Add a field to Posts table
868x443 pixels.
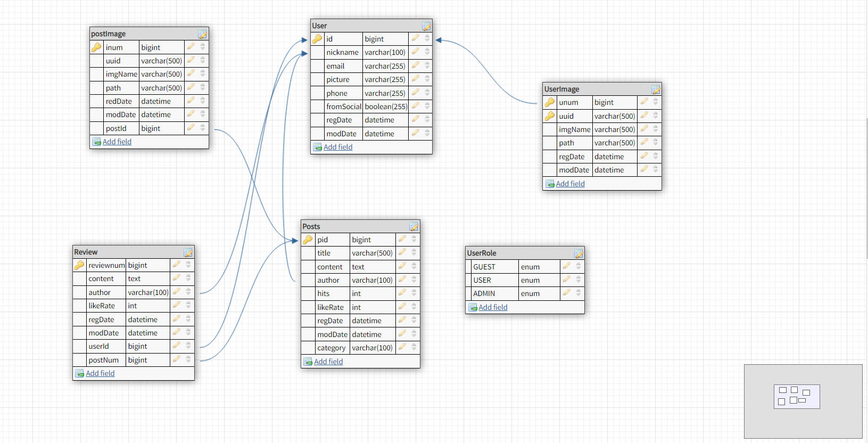click(328, 362)
